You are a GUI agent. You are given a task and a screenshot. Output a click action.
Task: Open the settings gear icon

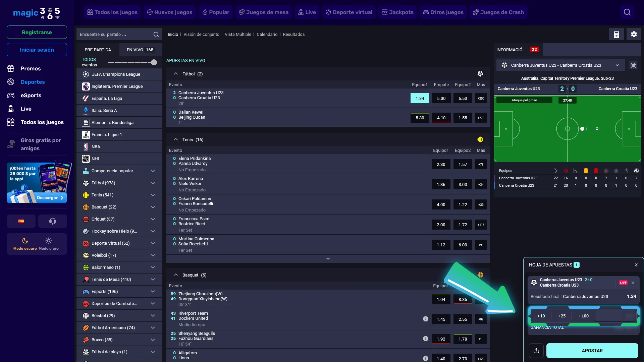pyautogui.click(x=634, y=34)
